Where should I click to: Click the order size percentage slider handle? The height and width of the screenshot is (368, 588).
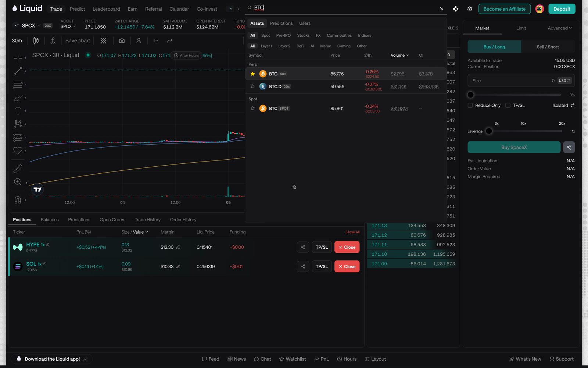[470, 95]
